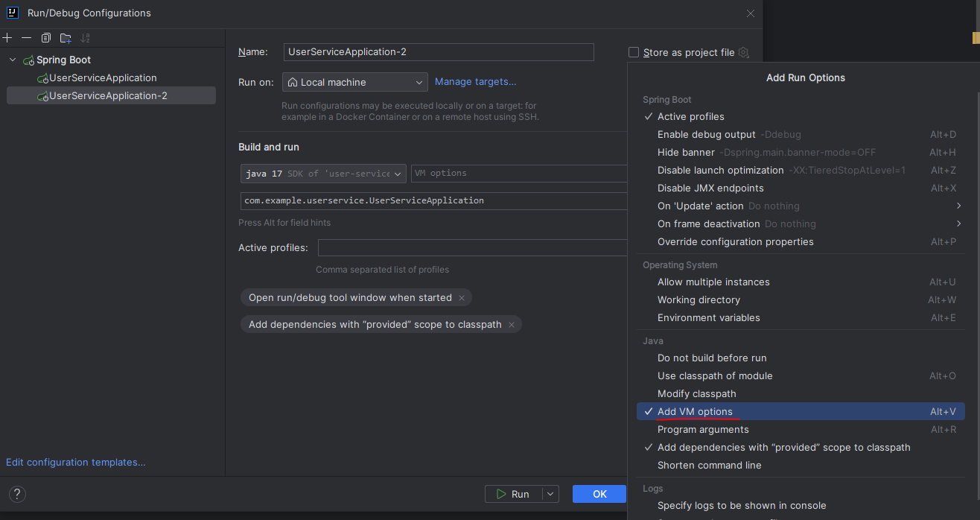Remove 'Open run/debug tool window when started' chip

(462, 298)
